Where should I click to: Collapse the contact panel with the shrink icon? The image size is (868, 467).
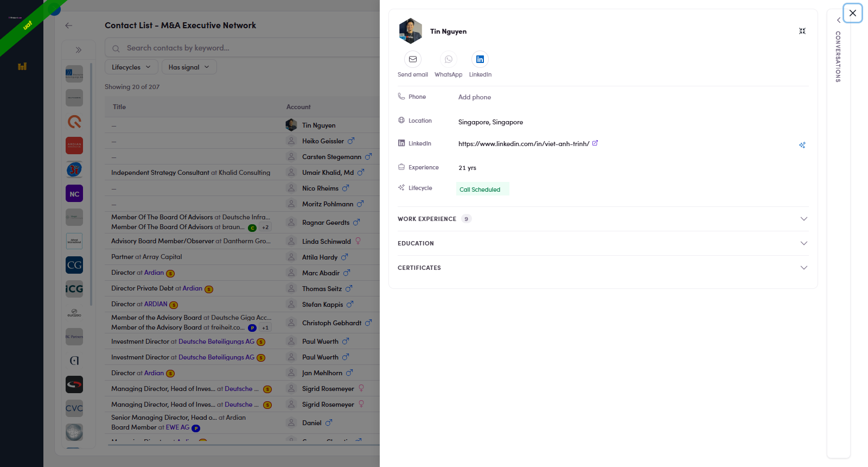[x=802, y=31]
